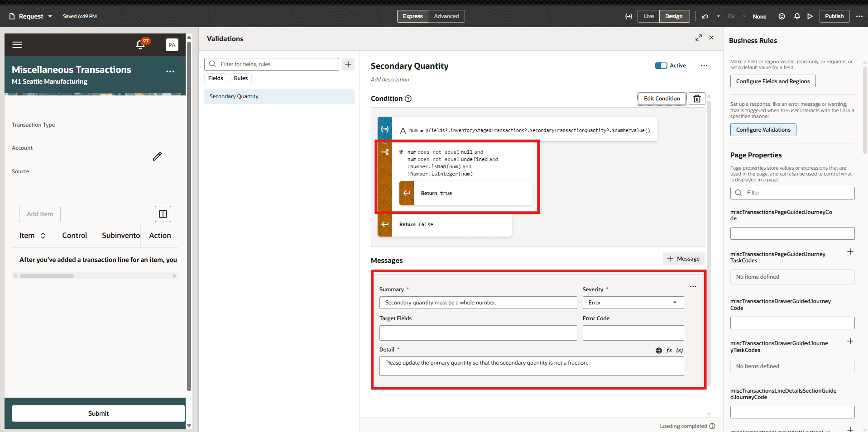Open the top toolbar notifications bell
Screen dimensions: 868x432
797,16
